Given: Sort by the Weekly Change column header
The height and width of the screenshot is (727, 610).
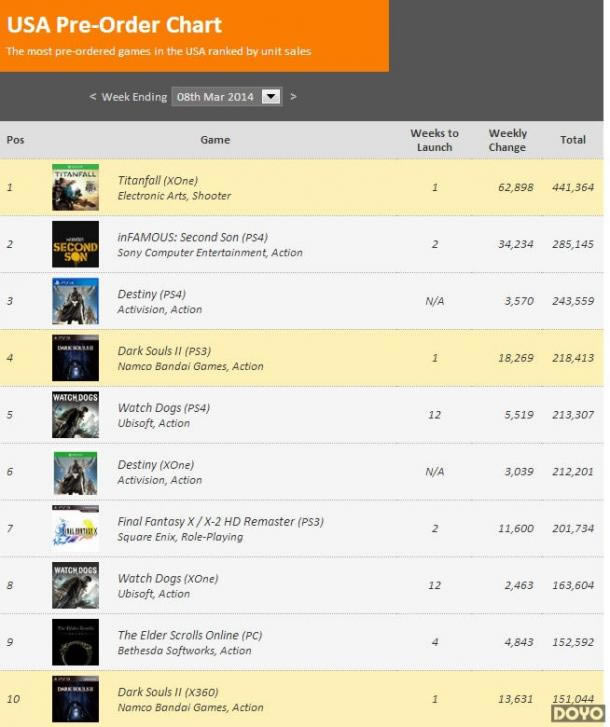Looking at the screenshot, I should (x=508, y=140).
